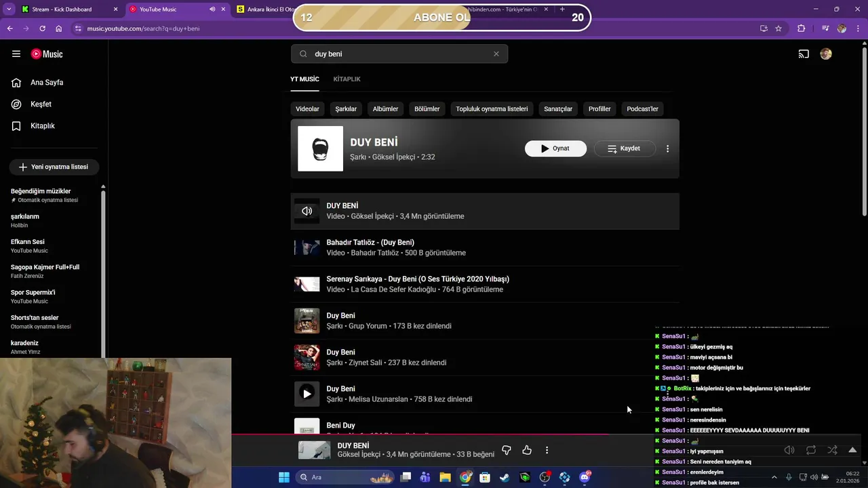
Task: Filter results by Albümler
Action: 385,108
